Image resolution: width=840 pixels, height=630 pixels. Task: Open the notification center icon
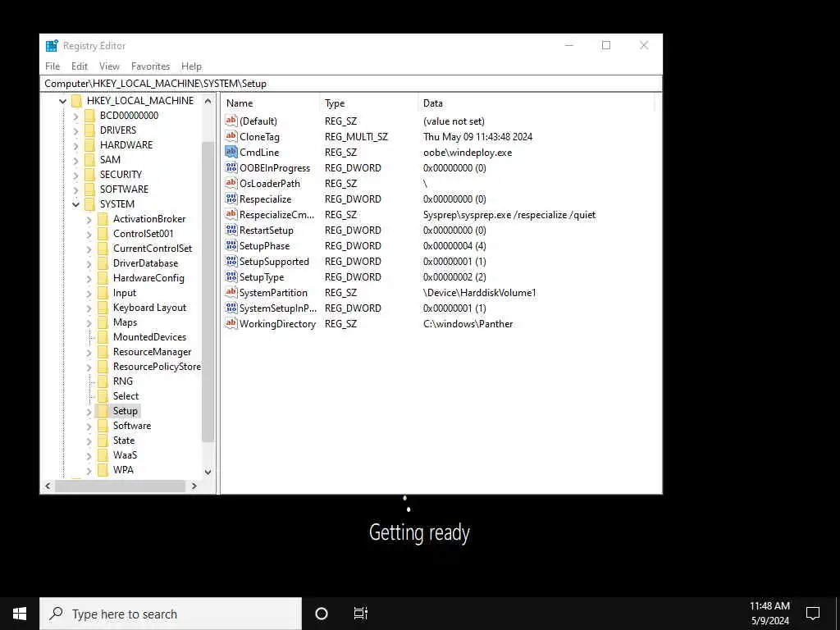(813, 614)
